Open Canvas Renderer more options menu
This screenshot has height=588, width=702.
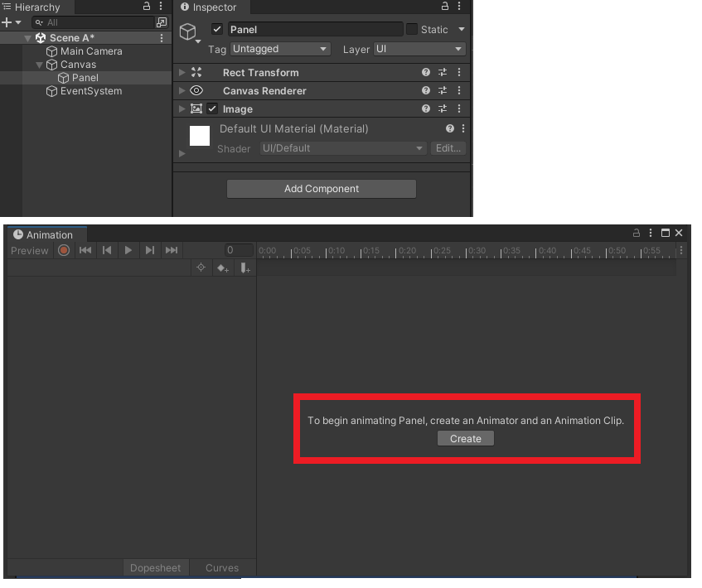[459, 90]
